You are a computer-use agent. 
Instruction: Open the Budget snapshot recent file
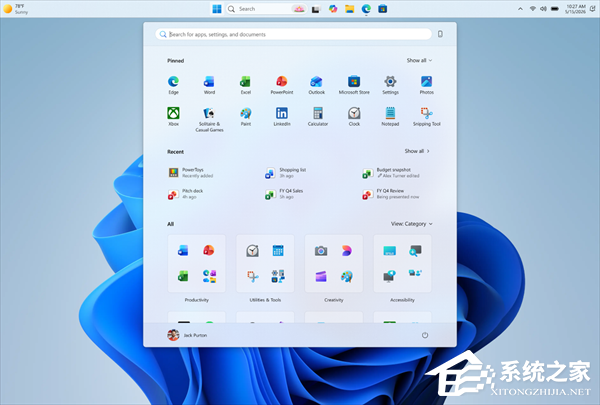click(391, 173)
